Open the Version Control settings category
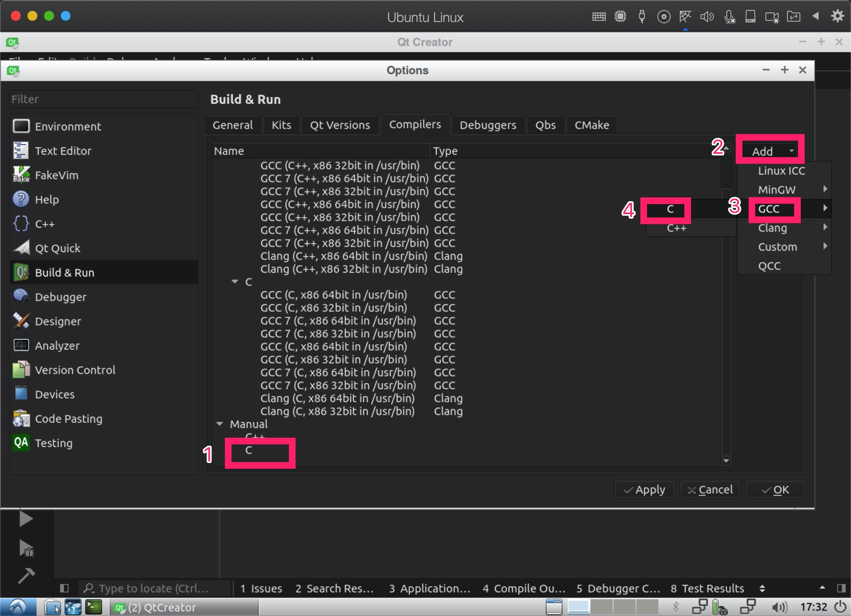 pyautogui.click(x=104, y=370)
